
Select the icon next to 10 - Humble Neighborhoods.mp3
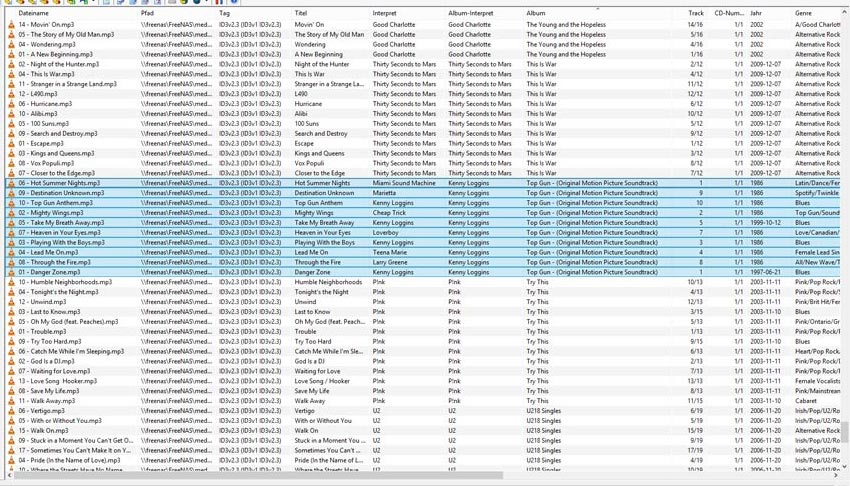coord(11,282)
